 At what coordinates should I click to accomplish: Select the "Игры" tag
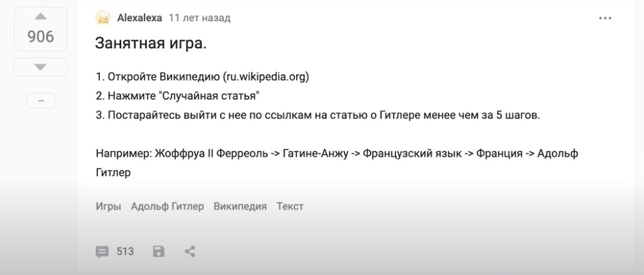pyautogui.click(x=108, y=206)
